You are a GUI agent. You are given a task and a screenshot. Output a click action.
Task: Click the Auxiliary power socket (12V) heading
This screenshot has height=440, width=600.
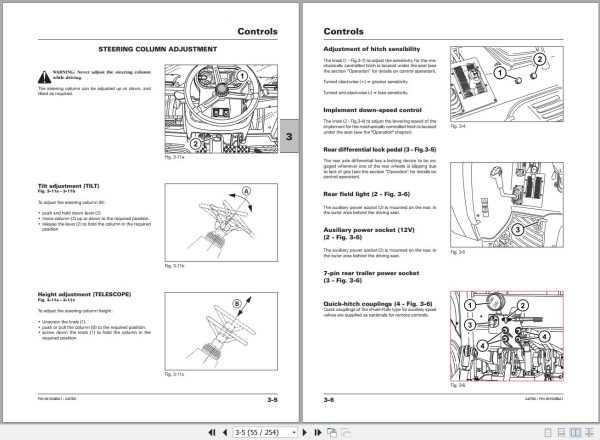pyautogui.click(x=369, y=233)
